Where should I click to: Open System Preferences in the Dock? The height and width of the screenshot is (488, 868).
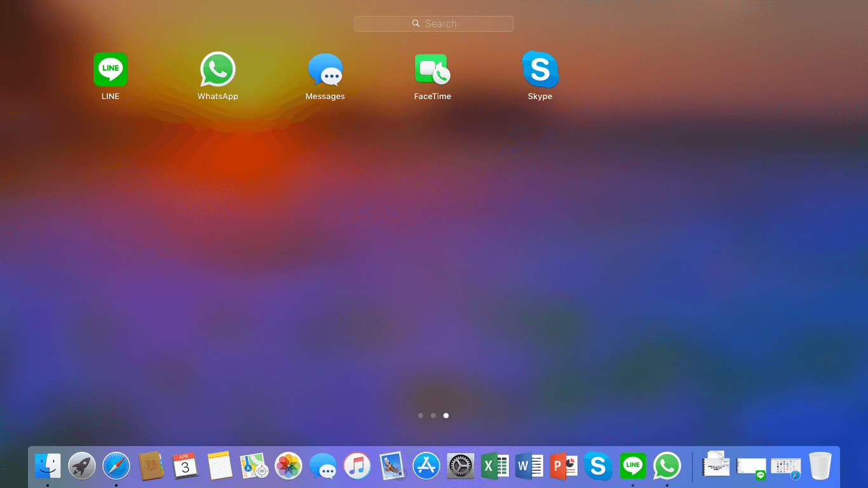tap(461, 466)
